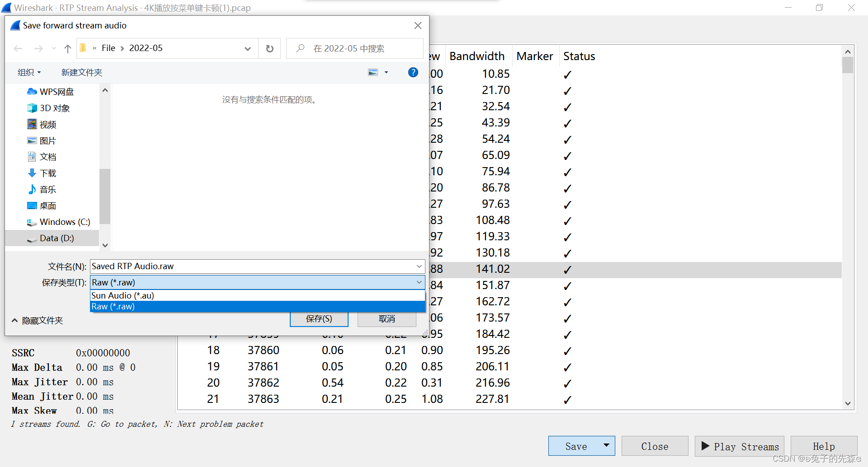
Task: Select packet row 21 sequence 37863
Action: pyautogui.click(x=509, y=399)
